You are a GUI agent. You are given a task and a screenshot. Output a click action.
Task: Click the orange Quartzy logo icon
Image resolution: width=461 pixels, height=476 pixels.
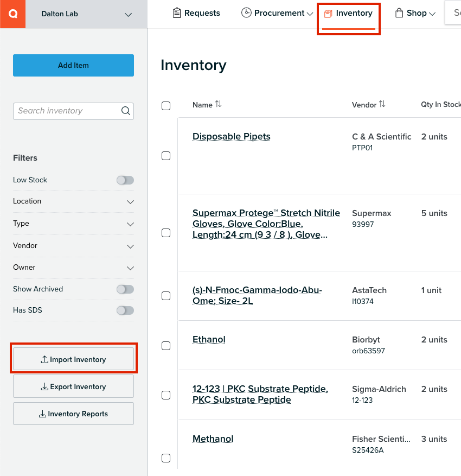pos(12,14)
